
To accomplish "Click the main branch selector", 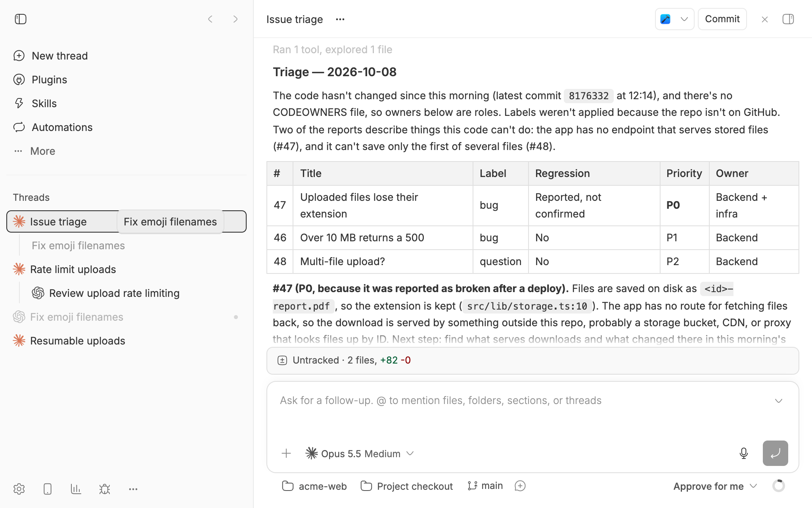I will (x=485, y=486).
